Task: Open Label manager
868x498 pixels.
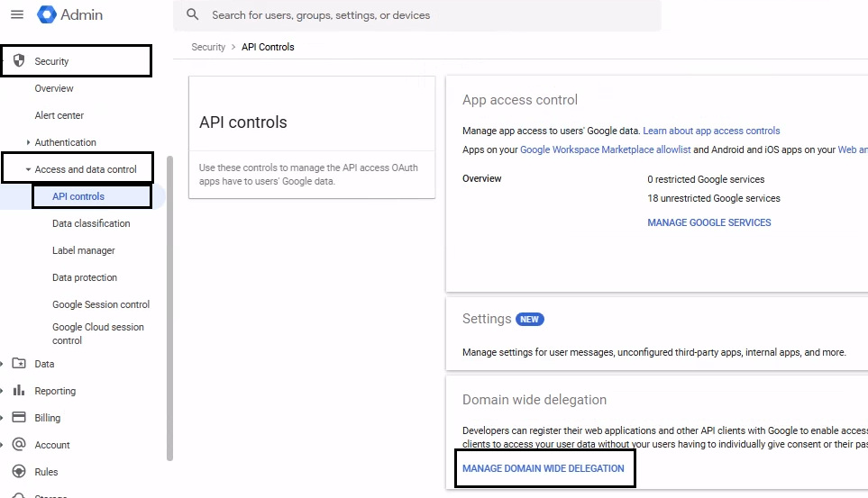Action: [84, 250]
